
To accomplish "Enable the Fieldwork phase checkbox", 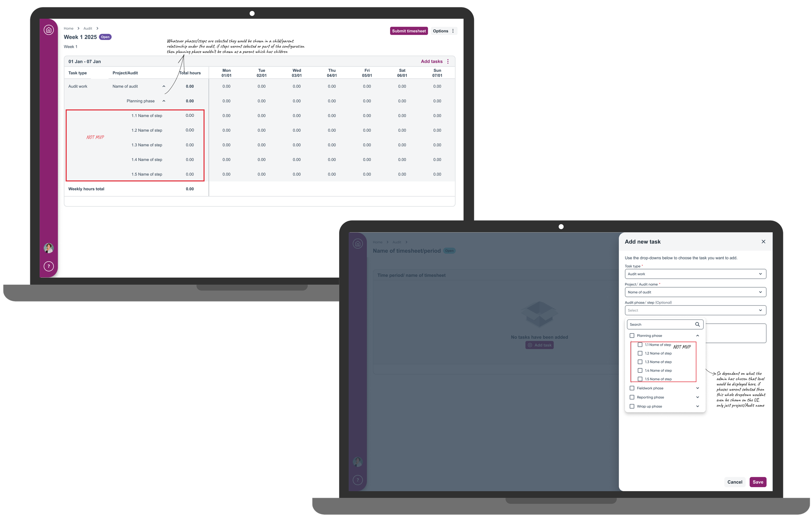I will (632, 388).
